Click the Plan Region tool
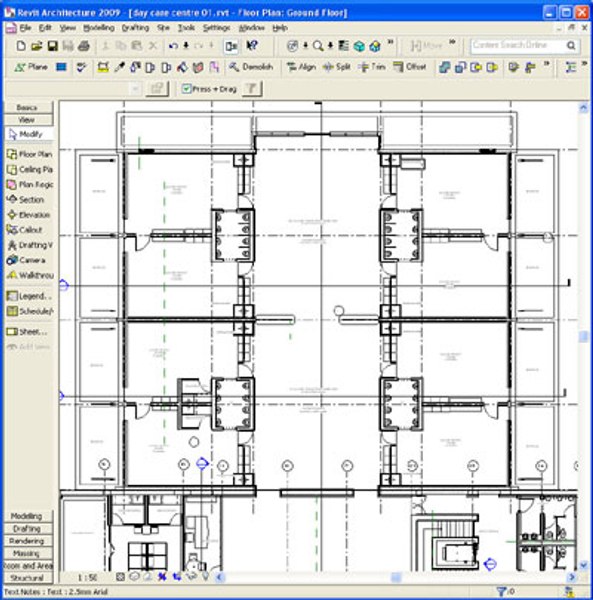The image size is (593, 600). tap(30, 185)
